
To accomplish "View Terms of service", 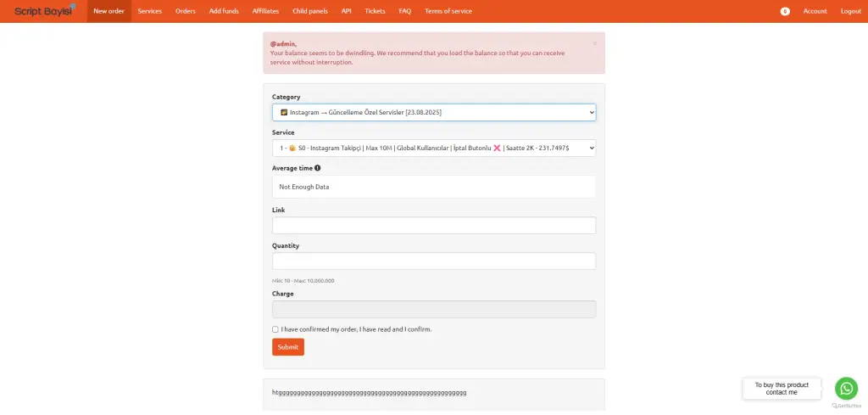I will point(448,11).
